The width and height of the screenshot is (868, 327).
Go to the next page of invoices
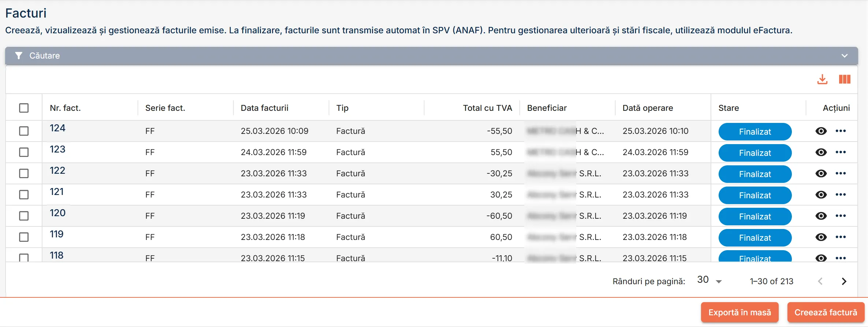[844, 281]
